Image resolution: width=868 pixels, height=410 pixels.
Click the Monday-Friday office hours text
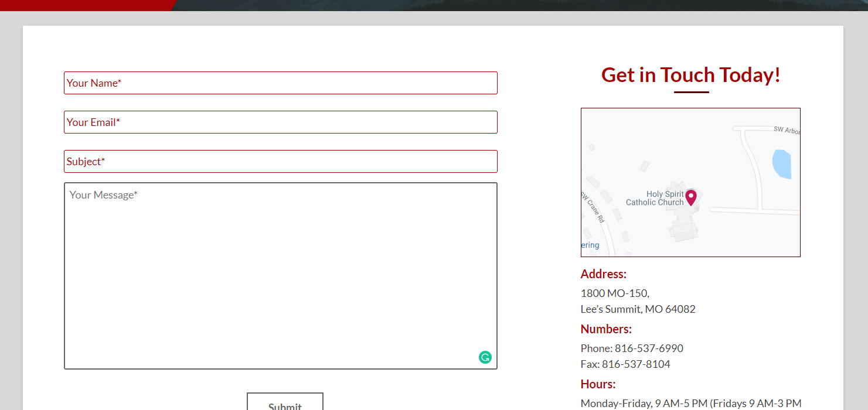[x=690, y=404]
